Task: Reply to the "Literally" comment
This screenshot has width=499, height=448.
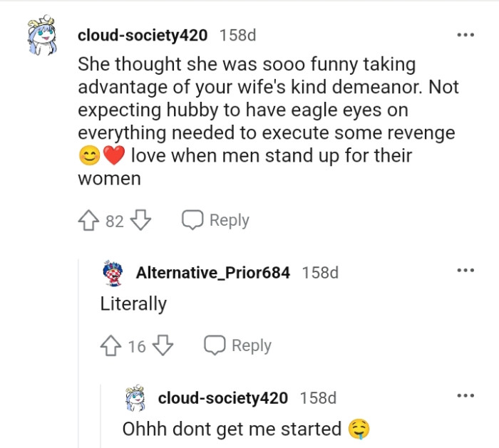Action: 238,346
